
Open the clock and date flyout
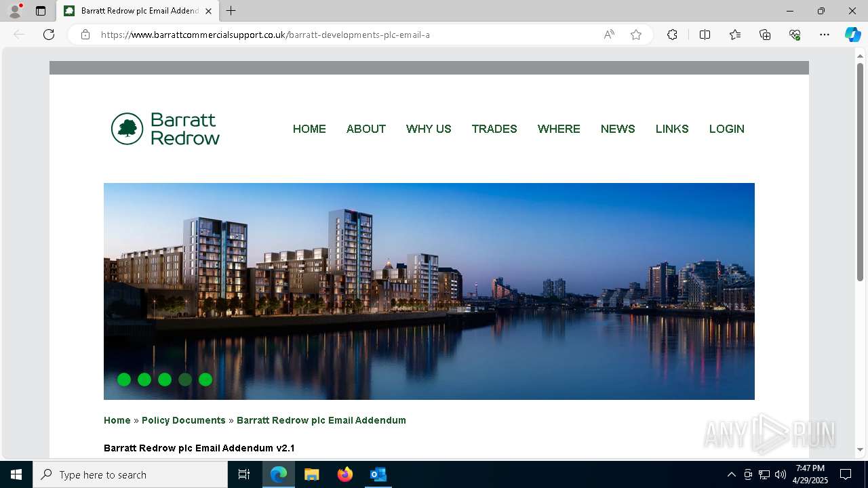[x=810, y=474]
